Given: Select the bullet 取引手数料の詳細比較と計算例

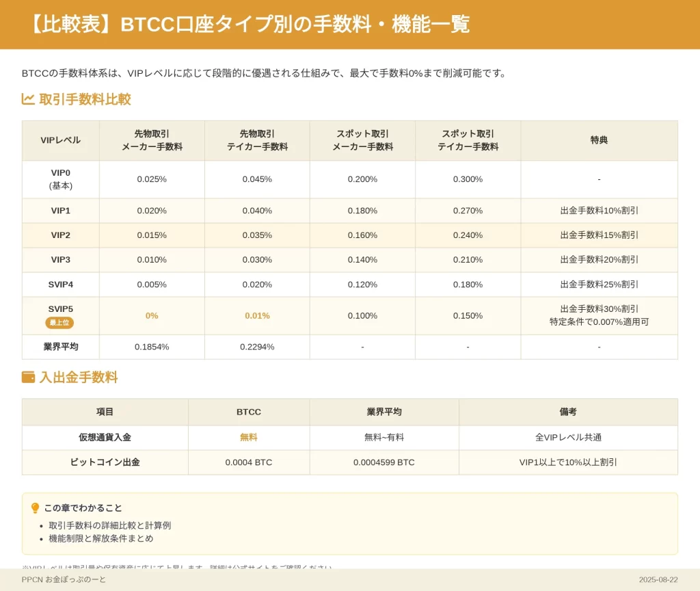Looking at the screenshot, I should [x=110, y=525].
